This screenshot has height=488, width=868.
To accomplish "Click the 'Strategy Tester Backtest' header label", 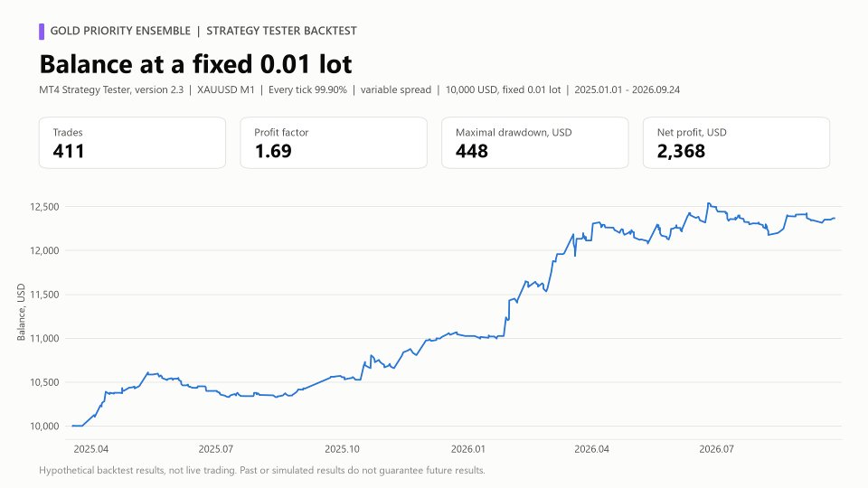I will (x=281, y=31).
